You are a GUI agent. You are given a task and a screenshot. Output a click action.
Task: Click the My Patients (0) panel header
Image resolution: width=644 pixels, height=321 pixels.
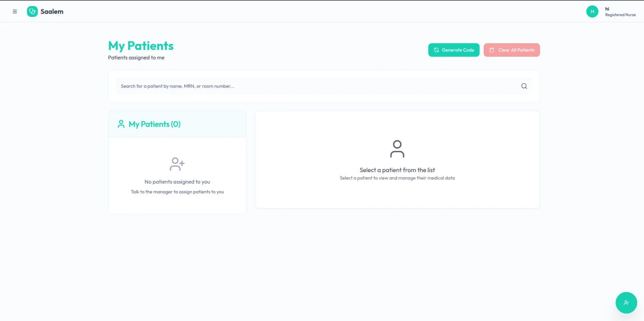177,124
